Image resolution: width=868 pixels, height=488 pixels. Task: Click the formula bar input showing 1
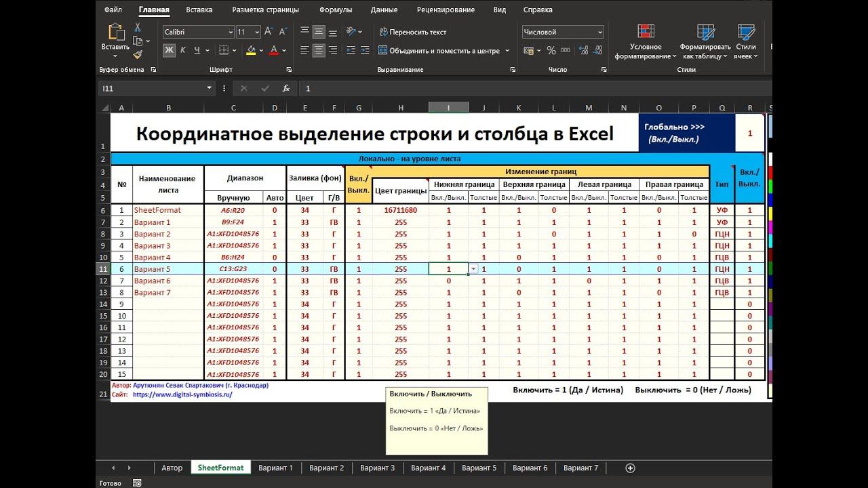[x=536, y=88]
